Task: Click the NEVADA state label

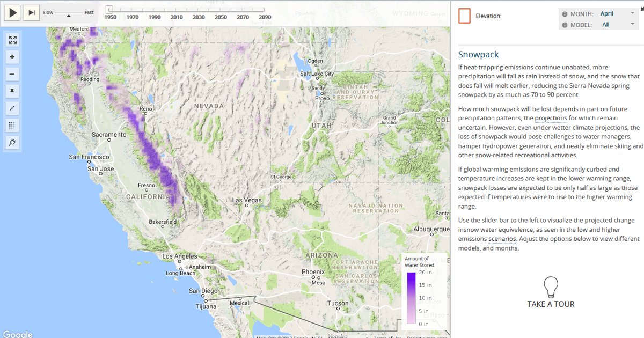Action: [x=209, y=106]
